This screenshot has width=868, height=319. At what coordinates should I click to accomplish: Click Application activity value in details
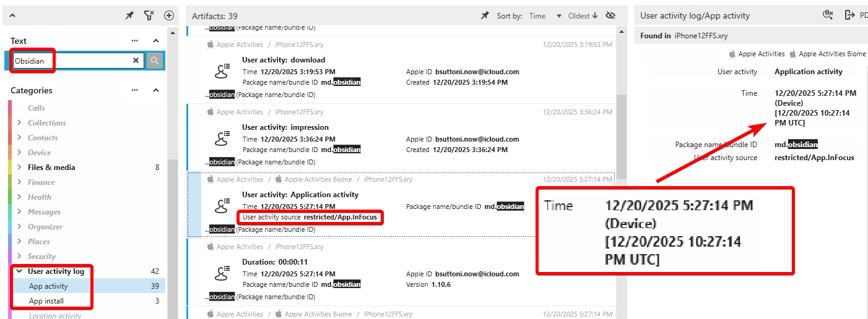[808, 72]
